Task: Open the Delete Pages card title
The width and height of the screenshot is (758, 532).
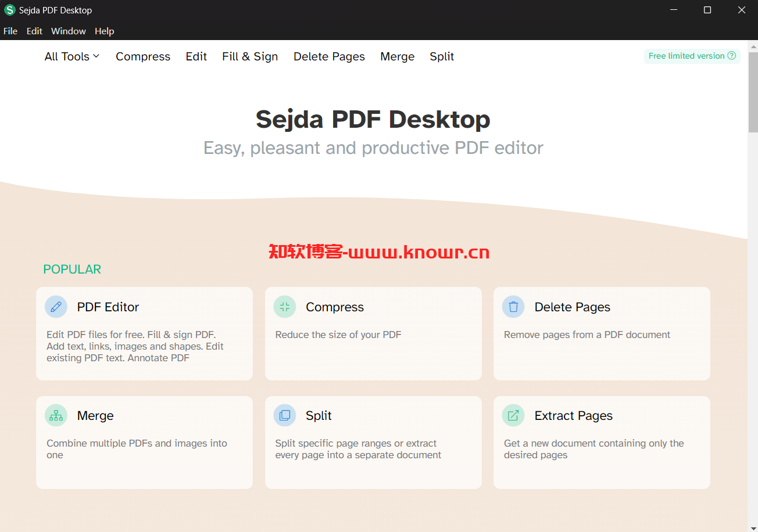Action: tap(573, 307)
